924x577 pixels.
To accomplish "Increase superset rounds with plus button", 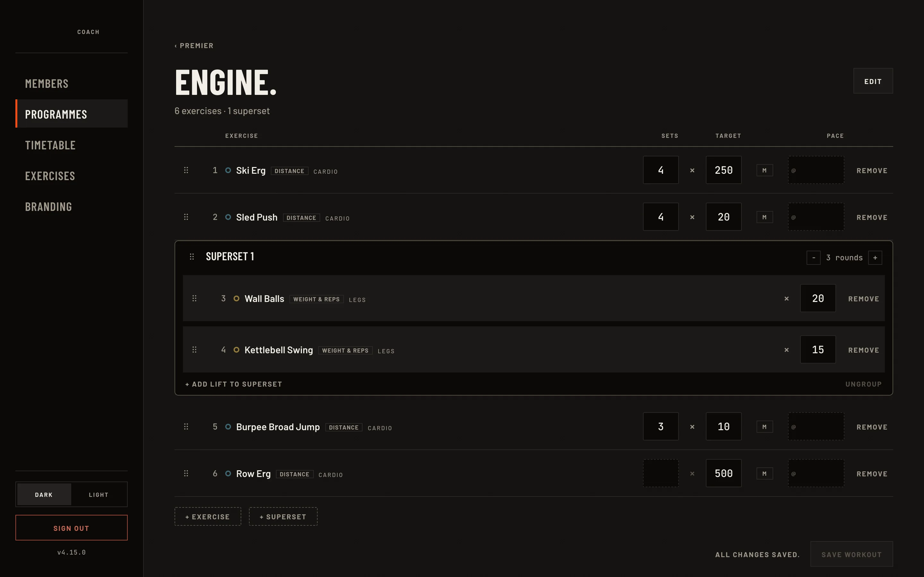I will pyautogui.click(x=875, y=258).
